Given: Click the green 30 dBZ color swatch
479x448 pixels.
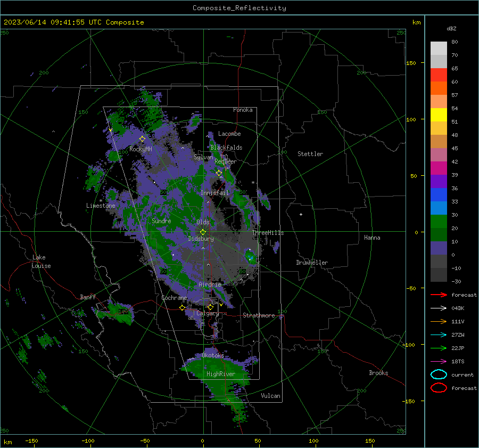Looking at the screenshot, I should pos(439,221).
